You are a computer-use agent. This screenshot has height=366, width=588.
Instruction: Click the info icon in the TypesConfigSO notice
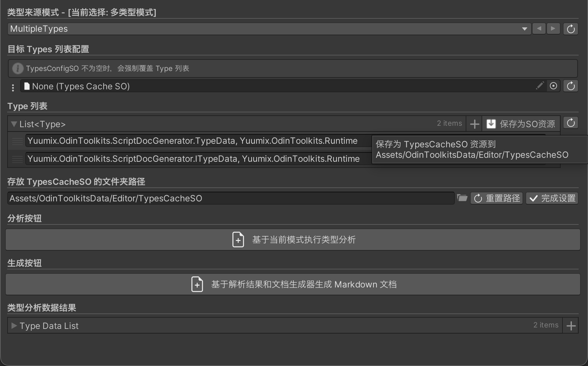(x=17, y=68)
